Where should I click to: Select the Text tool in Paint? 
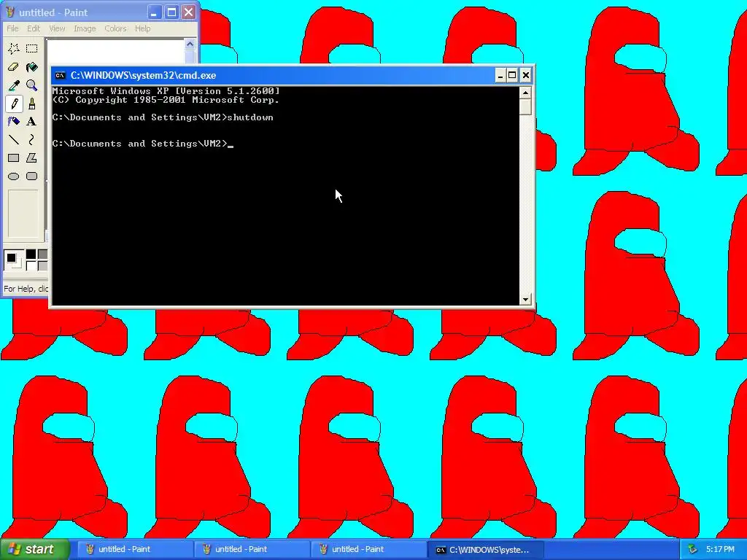[32, 122]
